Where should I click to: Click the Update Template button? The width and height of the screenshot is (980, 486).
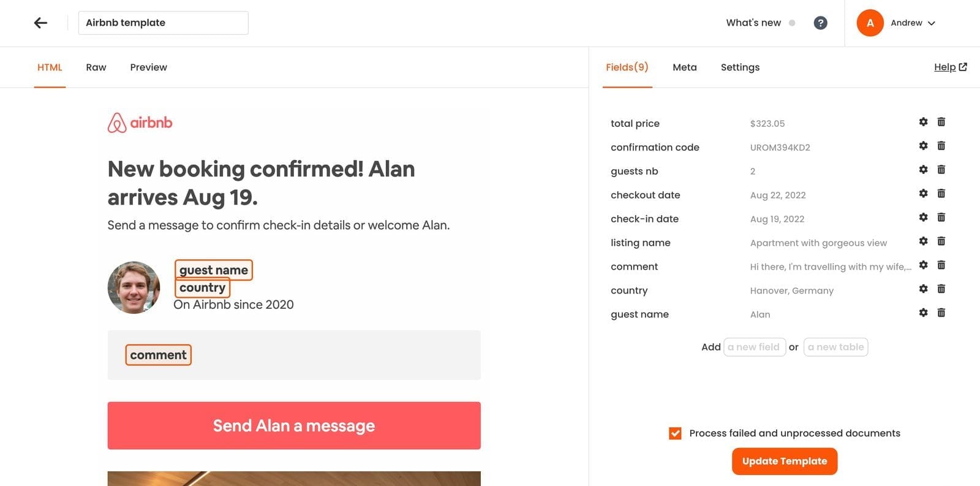(x=784, y=461)
